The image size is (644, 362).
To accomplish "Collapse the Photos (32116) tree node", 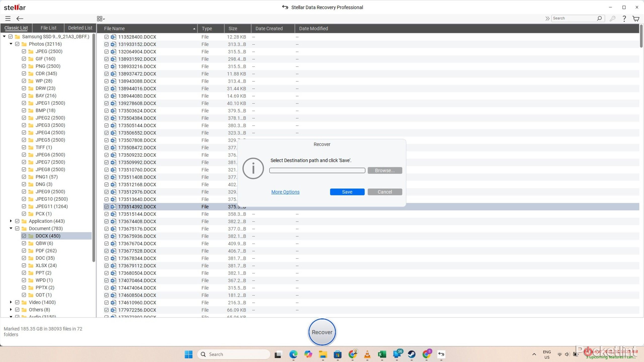I will (11, 44).
